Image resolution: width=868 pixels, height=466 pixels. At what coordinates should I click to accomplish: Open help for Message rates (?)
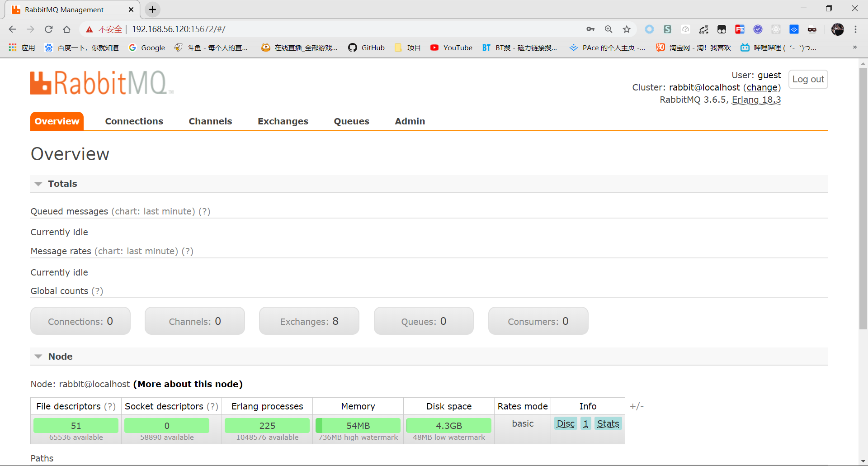(x=187, y=251)
